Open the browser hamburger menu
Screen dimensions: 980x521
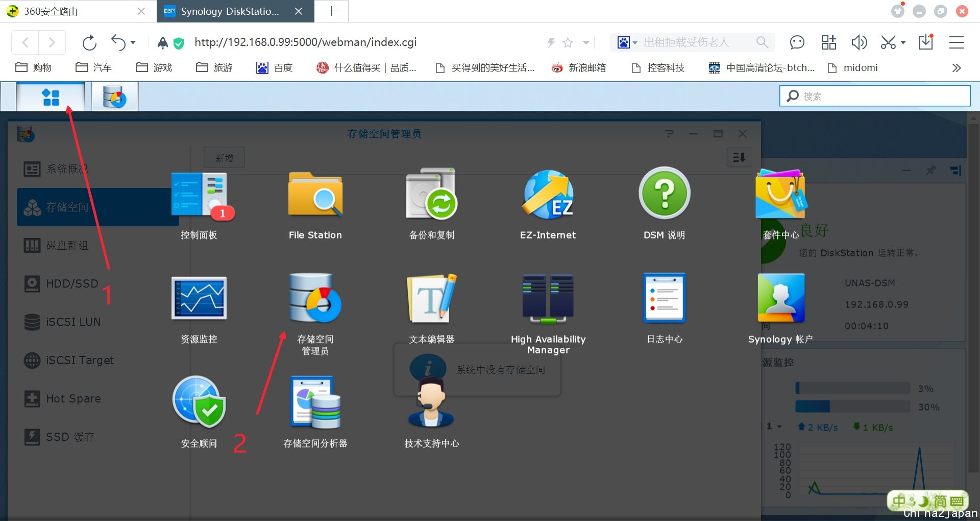(x=956, y=42)
